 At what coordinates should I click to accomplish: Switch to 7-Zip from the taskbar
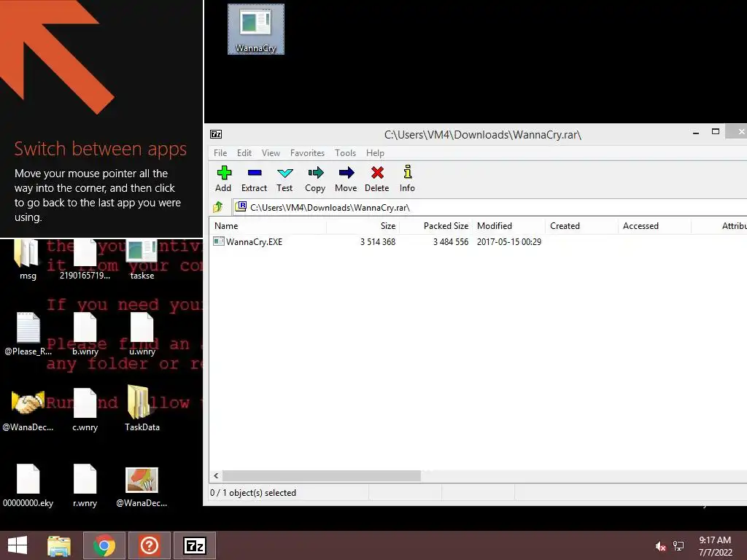point(194,545)
